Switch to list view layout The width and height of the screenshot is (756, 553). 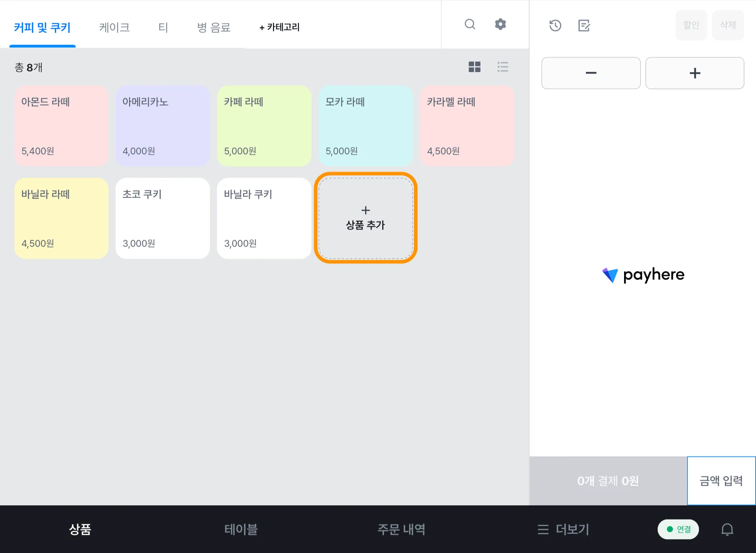coord(502,67)
